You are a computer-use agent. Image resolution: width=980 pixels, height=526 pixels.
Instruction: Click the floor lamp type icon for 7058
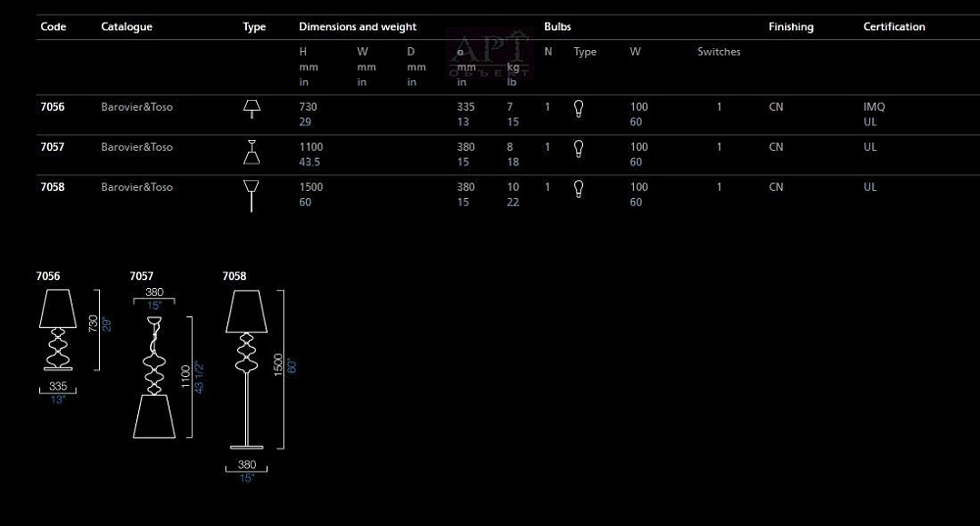pos(252,193)
